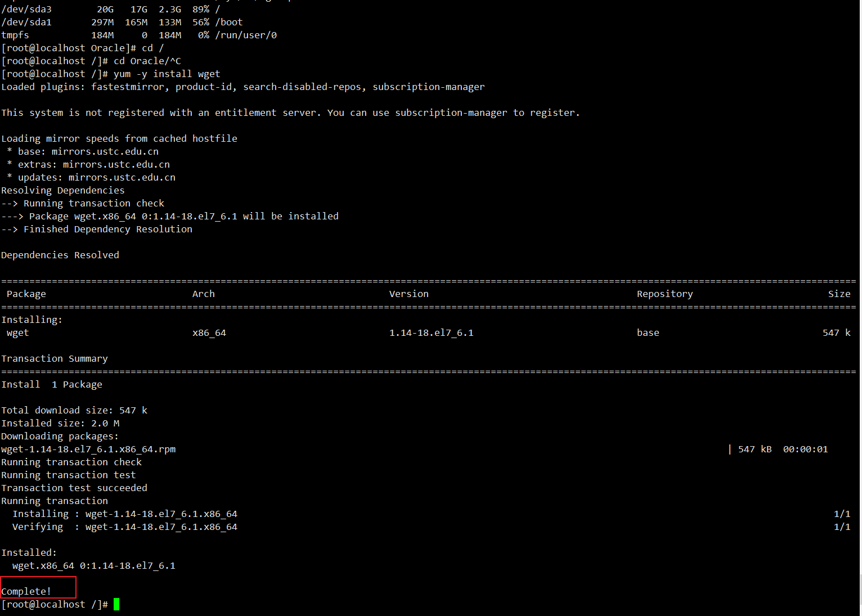Click the '547 kB' download progress value
The height and width of the screenshot is (616, 862).
(x=755, y=449)
